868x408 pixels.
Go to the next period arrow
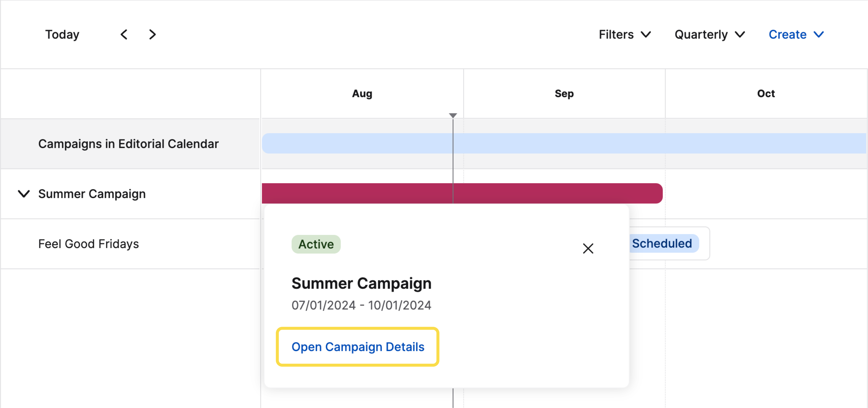[152, 34]
